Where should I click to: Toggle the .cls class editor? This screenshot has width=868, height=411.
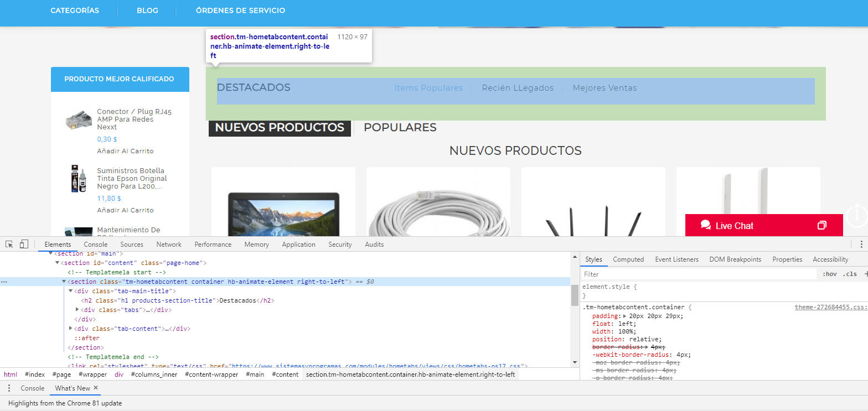(849, 274)
